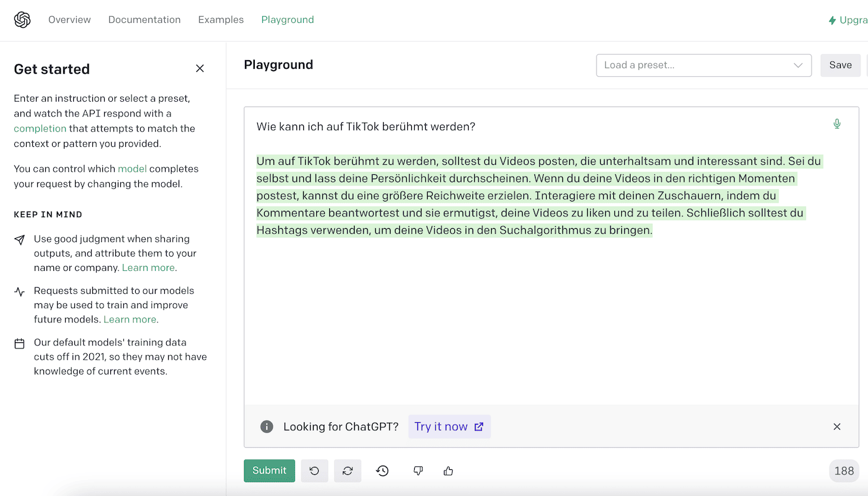Open the Load a preset dropdown
Viewport: 868px width, 496px height.
[704, 65]
